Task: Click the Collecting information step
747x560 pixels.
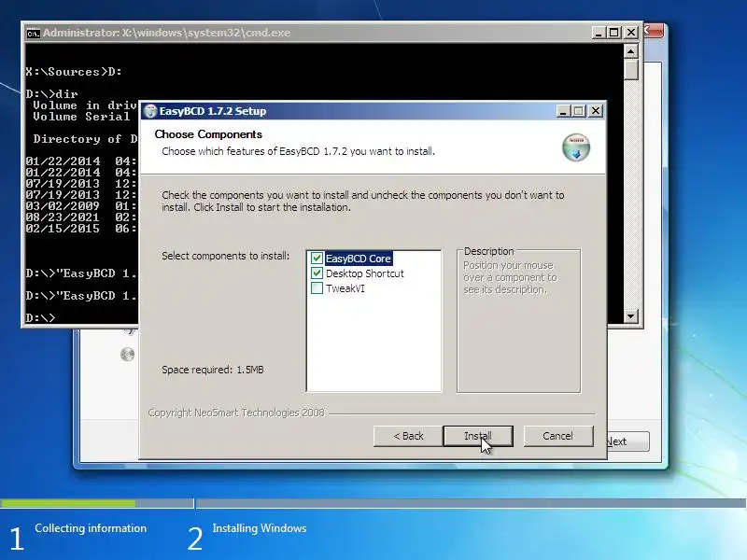Action: 91,528
